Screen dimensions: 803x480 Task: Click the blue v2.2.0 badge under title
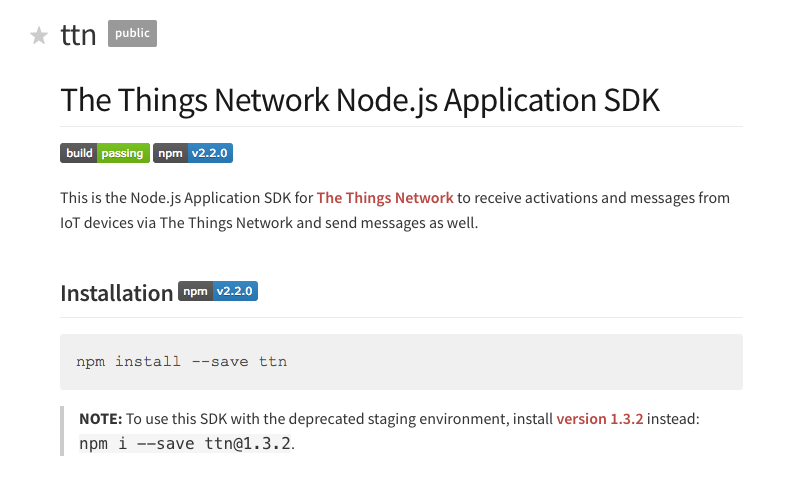click(209, 153)
